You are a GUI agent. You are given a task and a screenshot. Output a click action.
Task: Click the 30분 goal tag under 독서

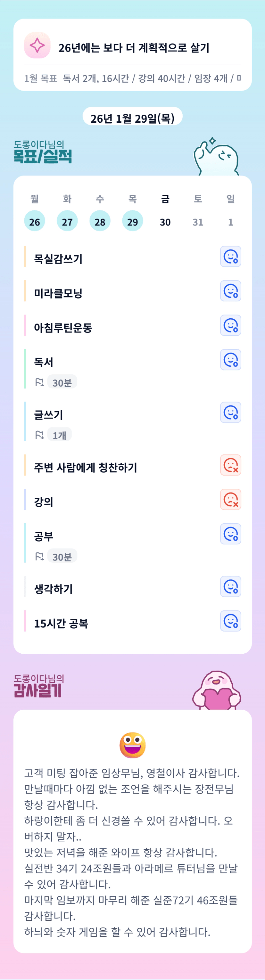(62, 383)
